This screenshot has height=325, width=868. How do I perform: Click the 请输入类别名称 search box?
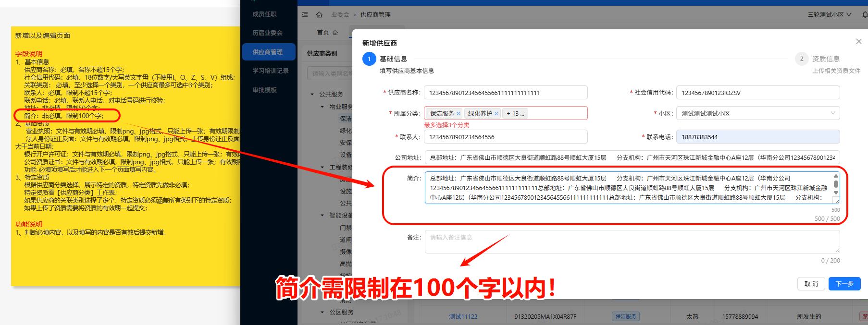(330, 73)
